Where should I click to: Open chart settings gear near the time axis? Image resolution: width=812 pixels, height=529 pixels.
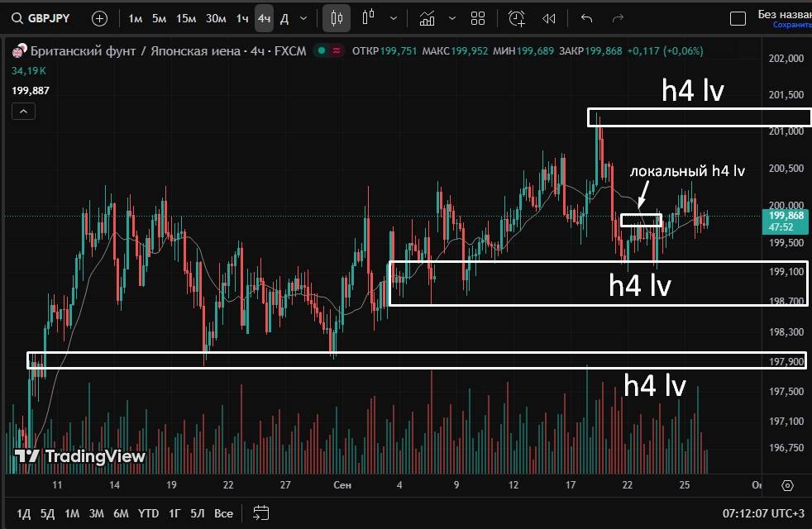787,486
